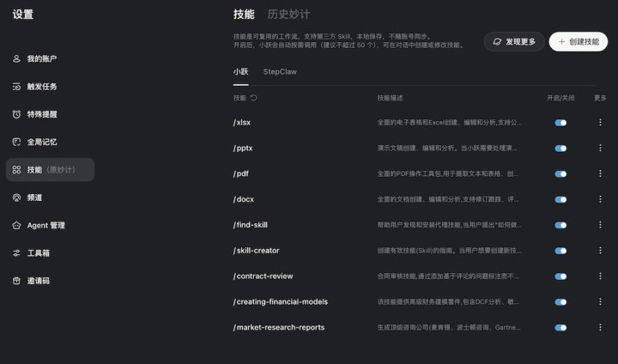The image size is (618, 364).
Task: Click the /pptx skill name
Action: pyautogui.click(x=243, y=149)
